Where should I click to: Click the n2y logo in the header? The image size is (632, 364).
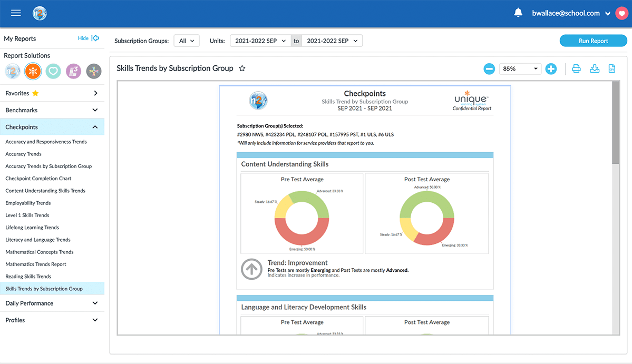point(40,13)
